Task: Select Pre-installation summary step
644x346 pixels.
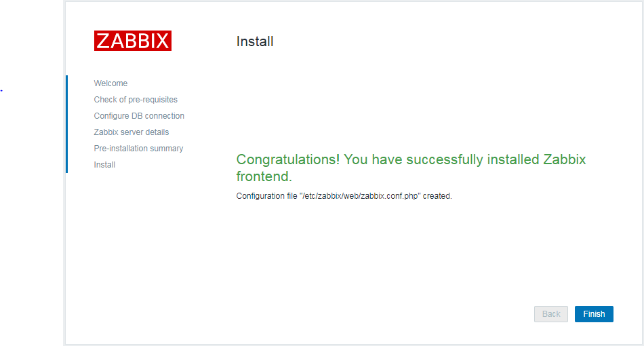Action: click(x=138, y=149)
